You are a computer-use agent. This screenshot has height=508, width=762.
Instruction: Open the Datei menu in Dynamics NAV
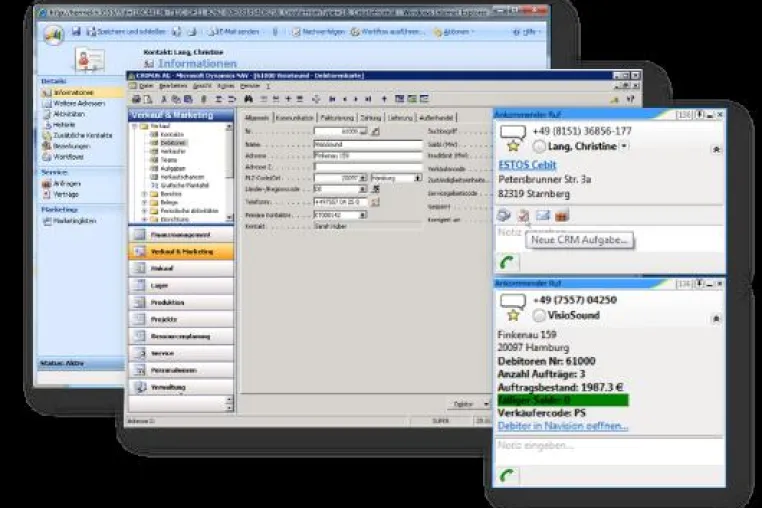point(146,86)
